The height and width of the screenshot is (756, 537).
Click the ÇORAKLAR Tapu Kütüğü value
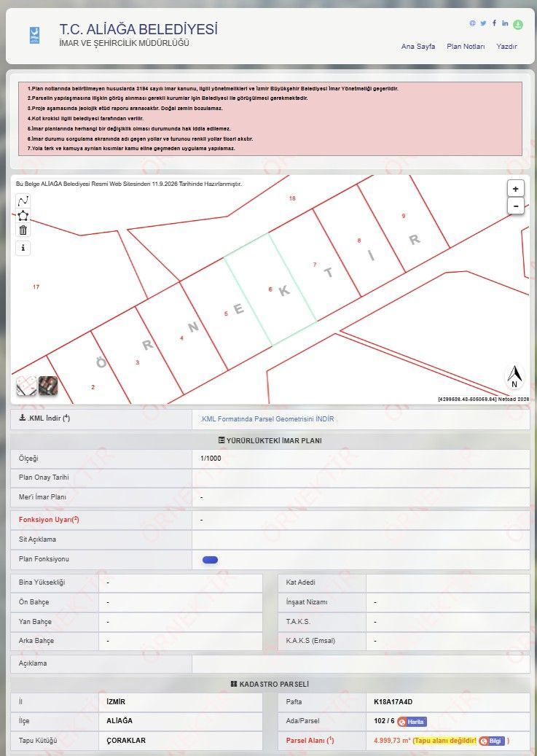coord(126,741)
